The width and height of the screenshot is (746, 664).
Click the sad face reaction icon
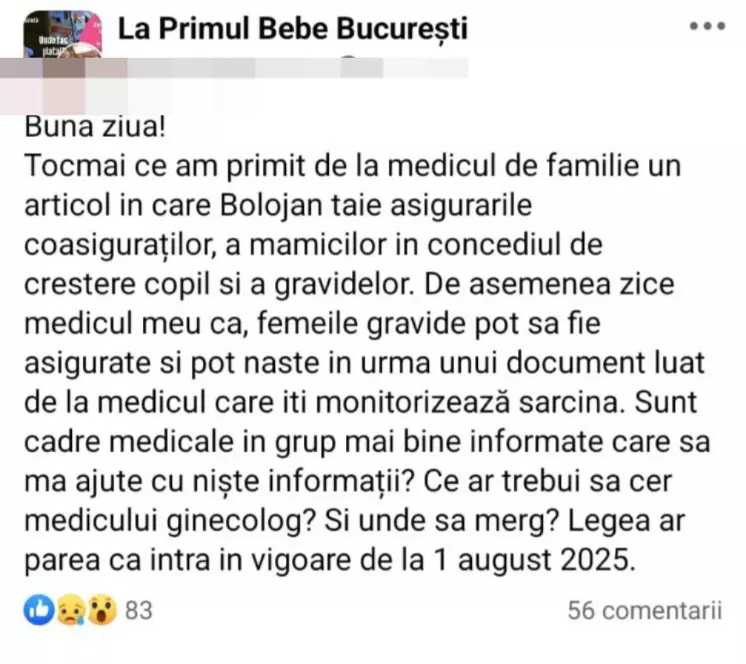pyautogui.click(x=69, y=609)
